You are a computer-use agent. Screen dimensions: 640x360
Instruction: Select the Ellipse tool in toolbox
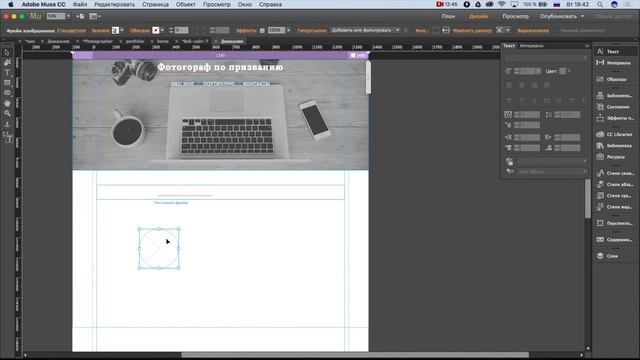pyautogui.click(x=7, y=93)
